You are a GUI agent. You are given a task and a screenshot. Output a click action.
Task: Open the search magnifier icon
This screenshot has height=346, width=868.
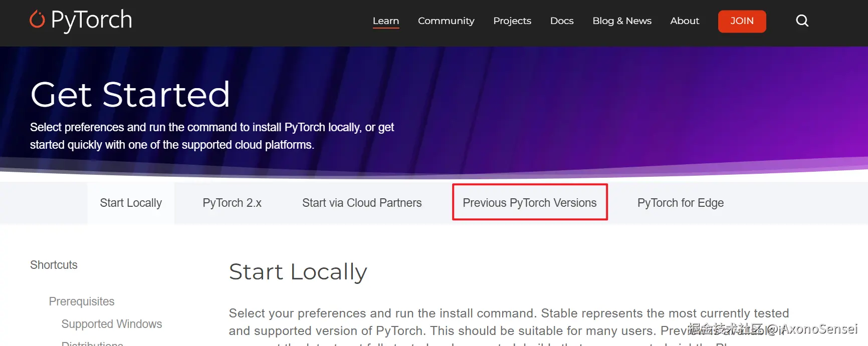point(802,21)
